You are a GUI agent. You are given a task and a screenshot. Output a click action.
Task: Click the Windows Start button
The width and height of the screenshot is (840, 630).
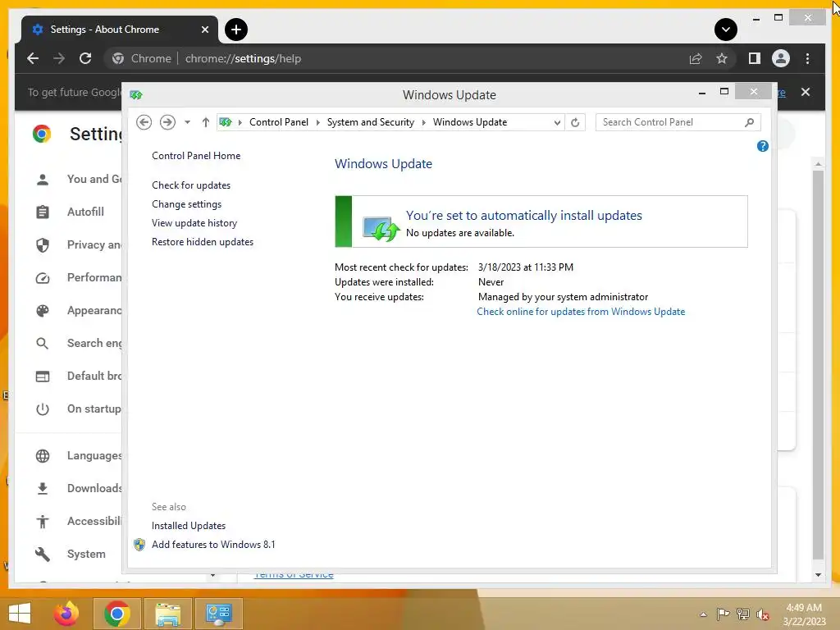click(20, 614)
